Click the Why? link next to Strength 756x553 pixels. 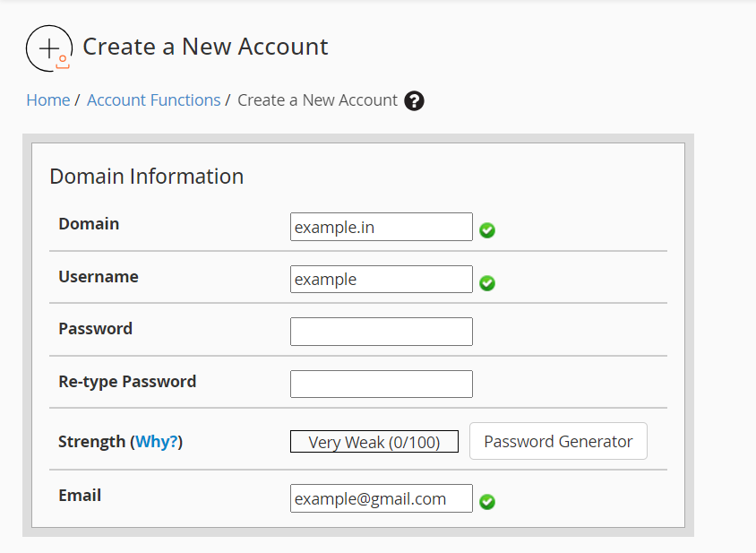pos(157,442)
